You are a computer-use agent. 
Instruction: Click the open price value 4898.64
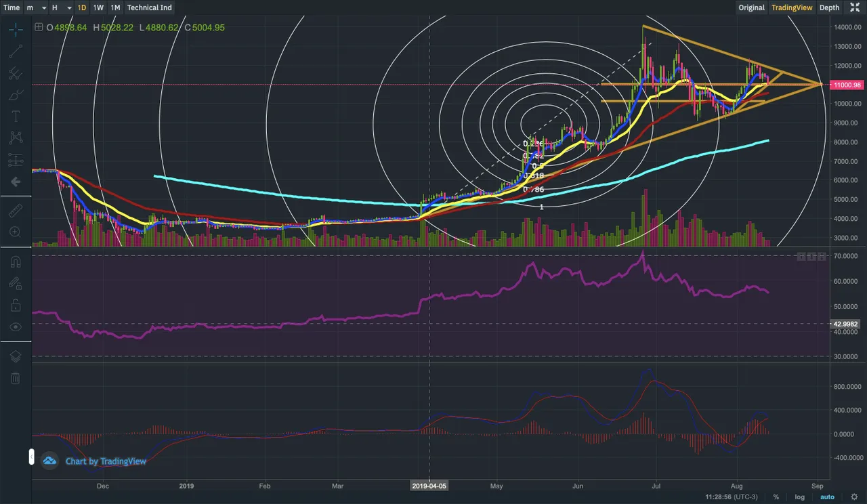(x=70, y=28)
